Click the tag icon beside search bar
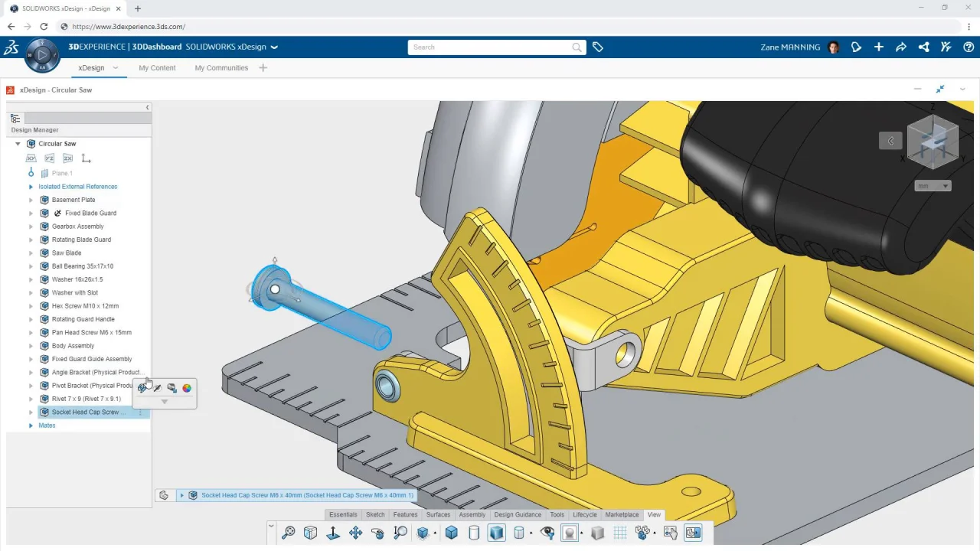The height and width of the screenshot is (551, 980). click(598, 47)
